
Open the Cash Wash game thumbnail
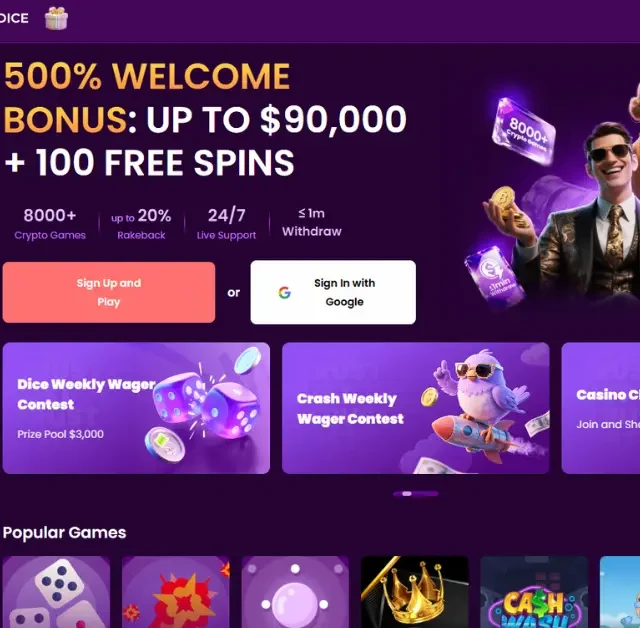534,592
